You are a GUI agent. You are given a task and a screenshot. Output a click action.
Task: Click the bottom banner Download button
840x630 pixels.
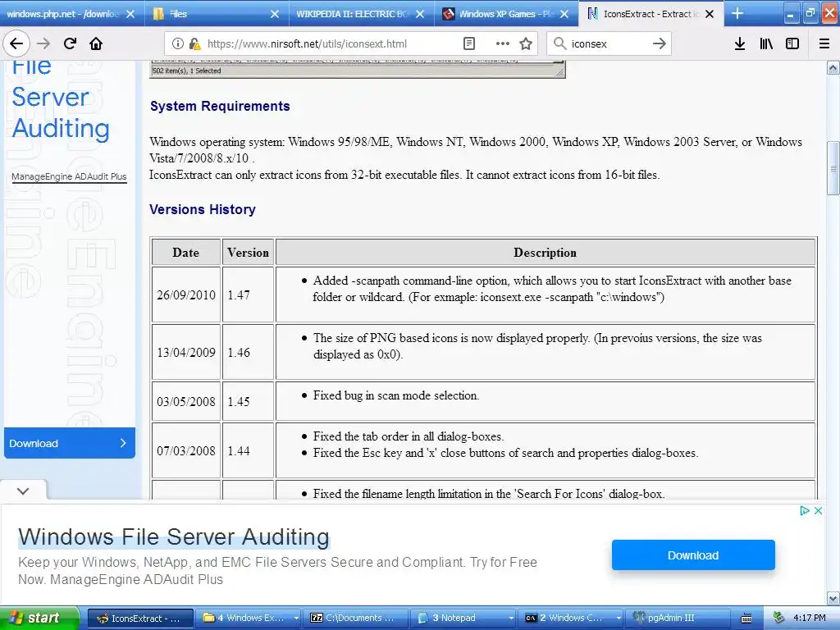pos(693,555)
